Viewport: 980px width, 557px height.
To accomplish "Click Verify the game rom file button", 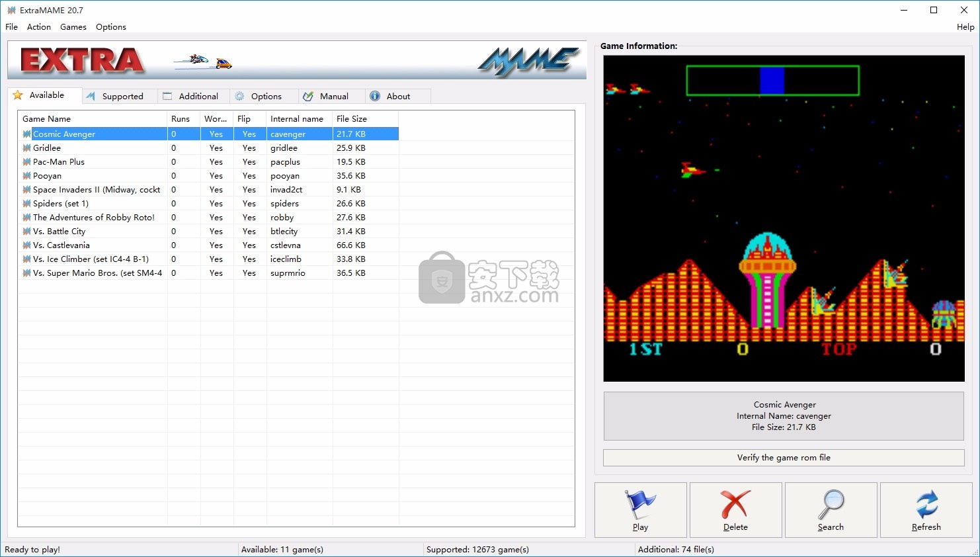I will tap(784, 458).
